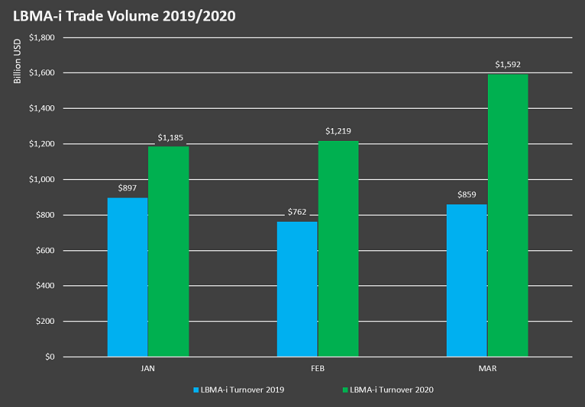Image resolution: width=585 pixels, height=407 pixels.
Task: Click the $0 y-axis tick label
Action: tap(50, 357)
